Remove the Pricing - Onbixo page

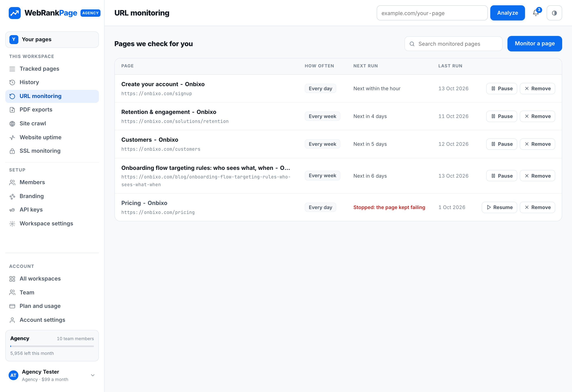point(537,207)
